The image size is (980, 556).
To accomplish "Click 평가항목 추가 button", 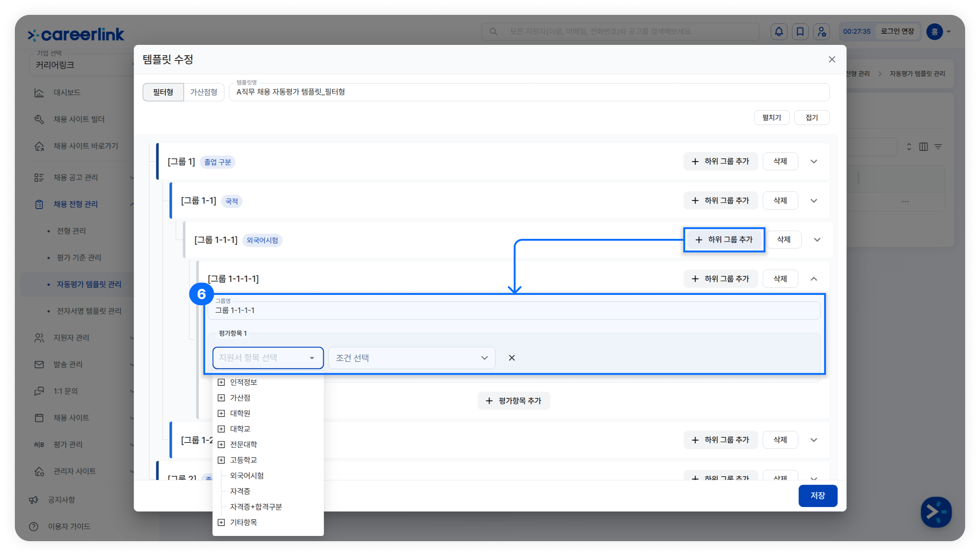I will click(513, 401).
